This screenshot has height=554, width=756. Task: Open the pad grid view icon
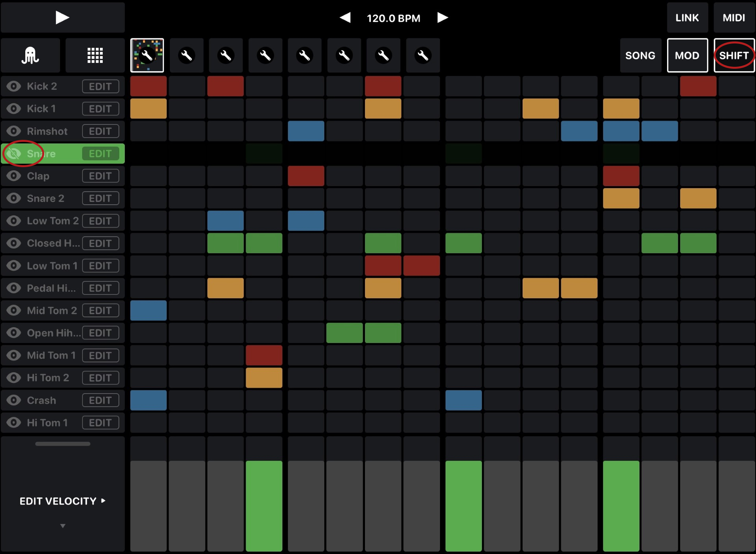[95, 55]
